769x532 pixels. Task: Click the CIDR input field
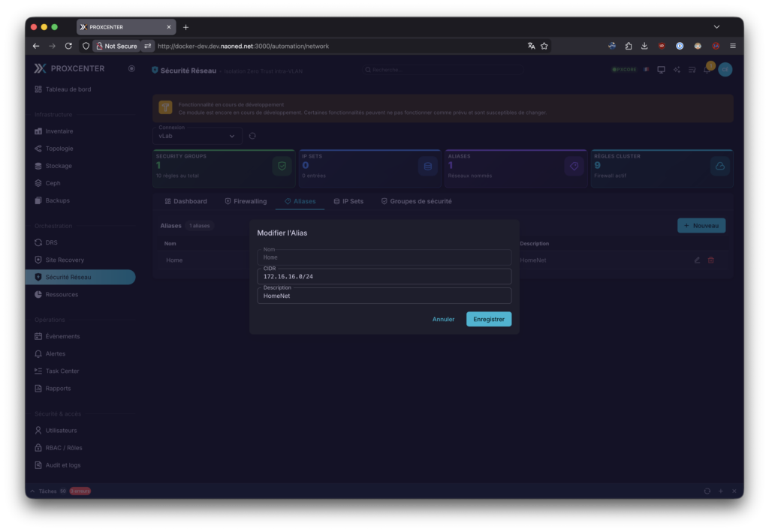(384, 277)
